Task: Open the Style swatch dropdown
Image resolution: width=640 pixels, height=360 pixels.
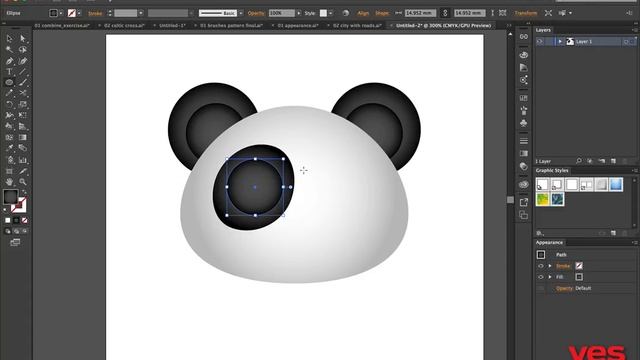Action: (x=330, y=13)
